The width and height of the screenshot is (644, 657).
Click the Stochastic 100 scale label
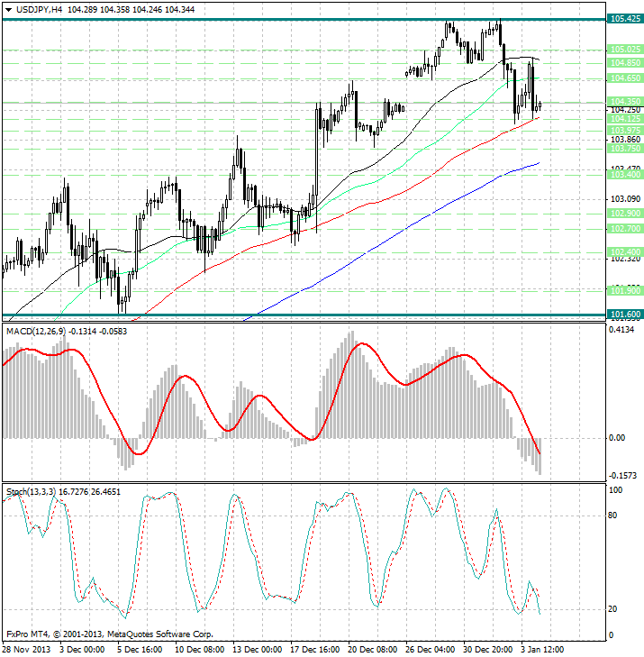(615, 490)
